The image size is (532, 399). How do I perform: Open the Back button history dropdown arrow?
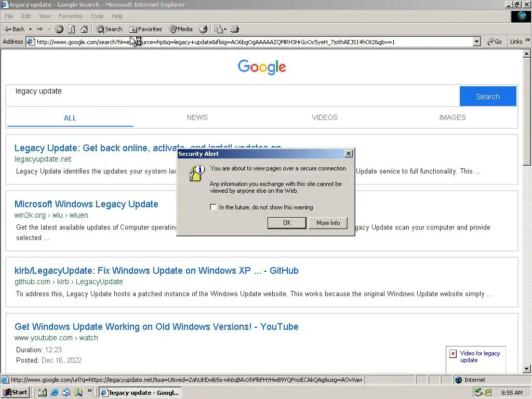click(30, 29)
